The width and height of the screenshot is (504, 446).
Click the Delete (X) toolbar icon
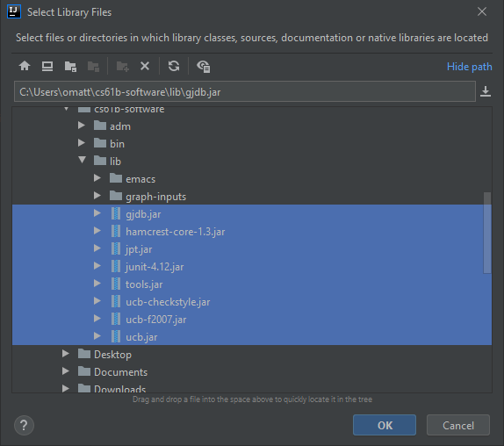(145, 66)
